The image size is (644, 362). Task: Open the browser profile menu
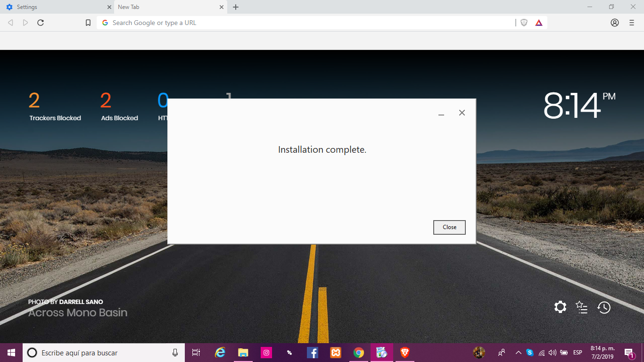point(615,23)
